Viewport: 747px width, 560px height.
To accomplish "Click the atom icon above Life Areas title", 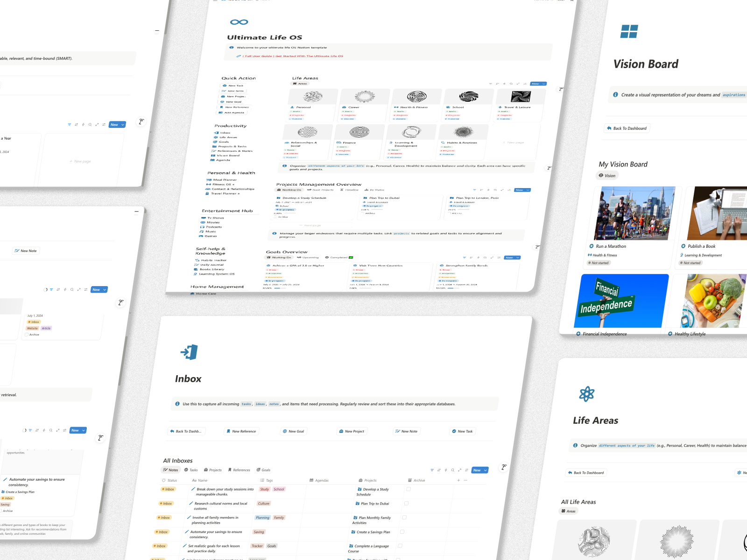I will (586, 394).
